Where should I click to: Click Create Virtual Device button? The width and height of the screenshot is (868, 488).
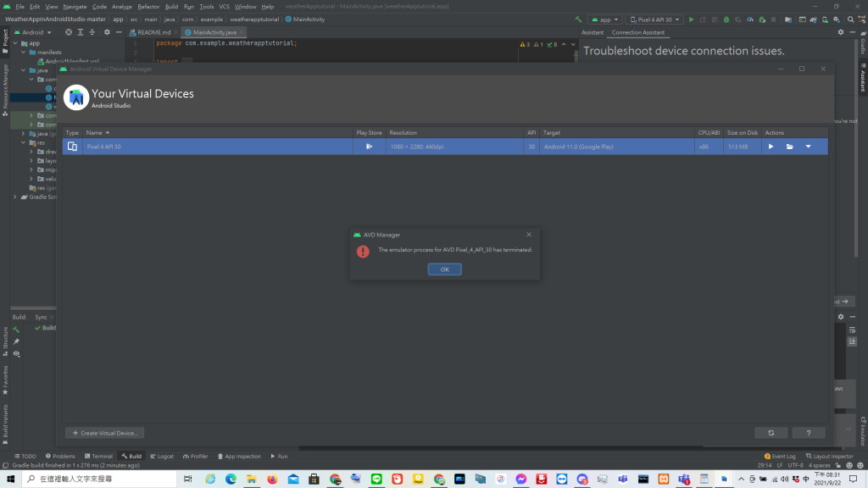tap(104, 433)
